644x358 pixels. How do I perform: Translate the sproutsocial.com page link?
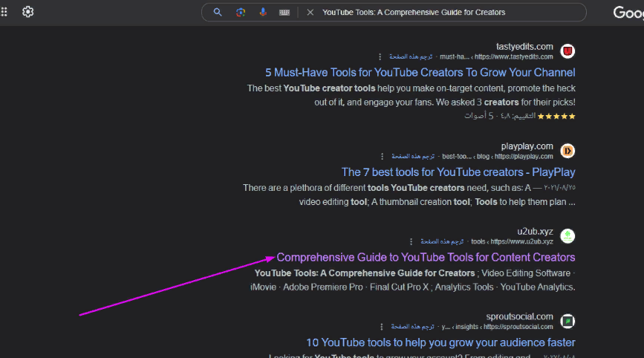[412, 327]
